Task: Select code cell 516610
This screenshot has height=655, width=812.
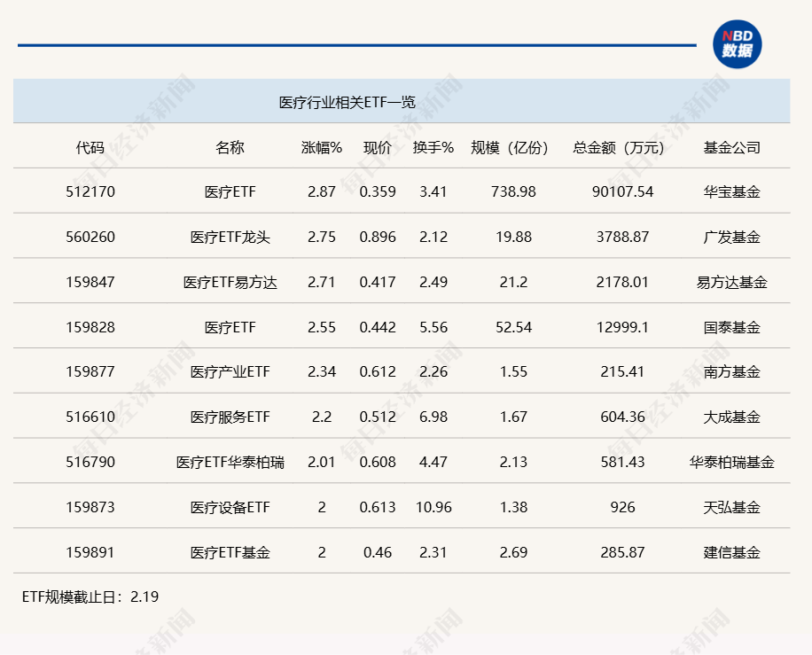Action: coord(90,417)
